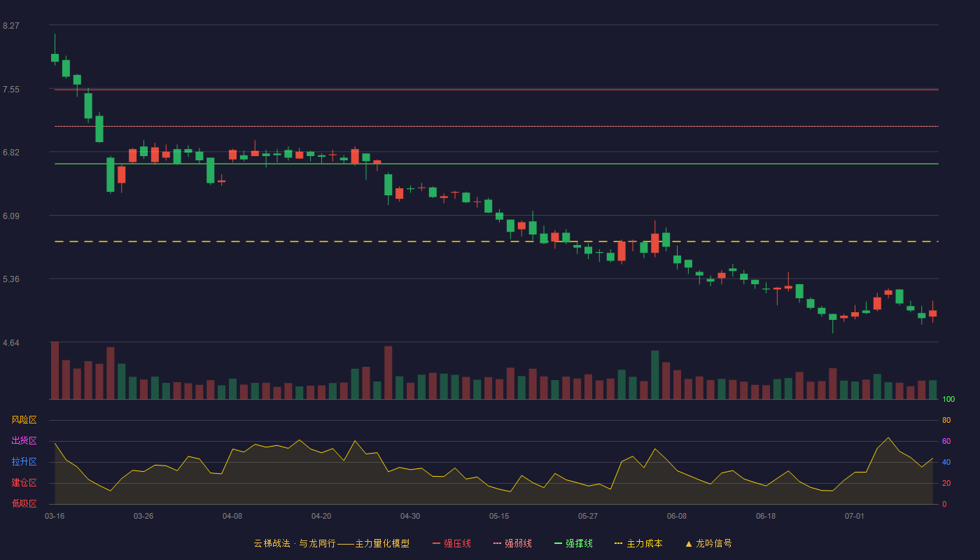Select the 低吸区 zone label
980x560 pixels.
[x=24, y=503]
